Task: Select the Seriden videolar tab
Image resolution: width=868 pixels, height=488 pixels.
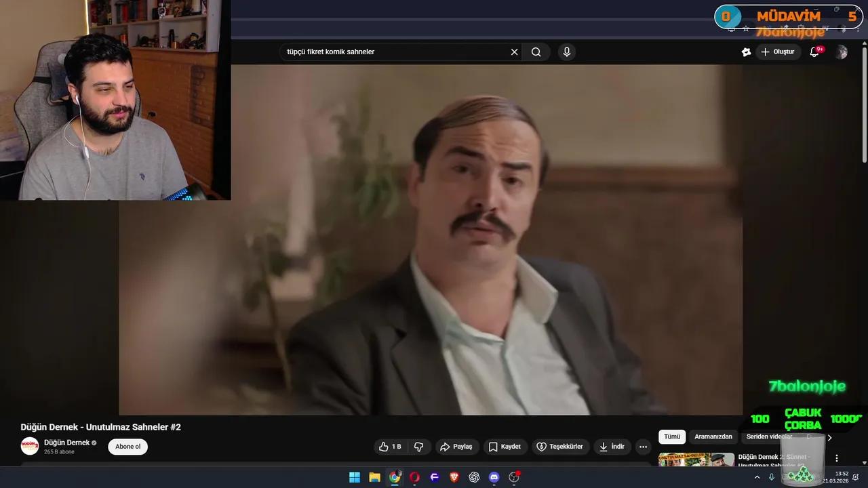Action: coord(769,436)
